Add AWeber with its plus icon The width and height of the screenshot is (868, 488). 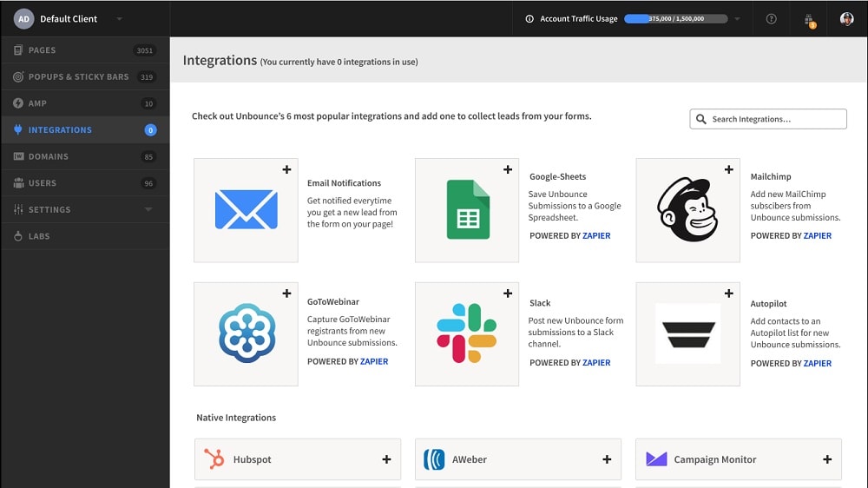(607, 459)
